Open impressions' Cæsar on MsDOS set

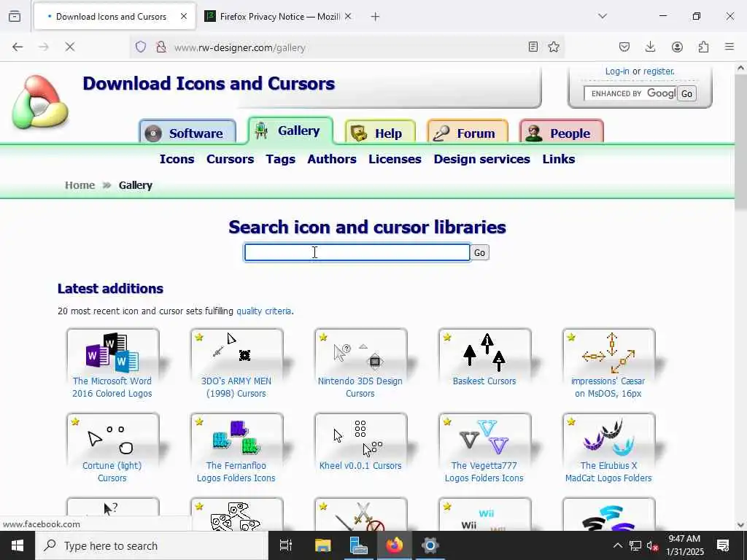[608, 364]
